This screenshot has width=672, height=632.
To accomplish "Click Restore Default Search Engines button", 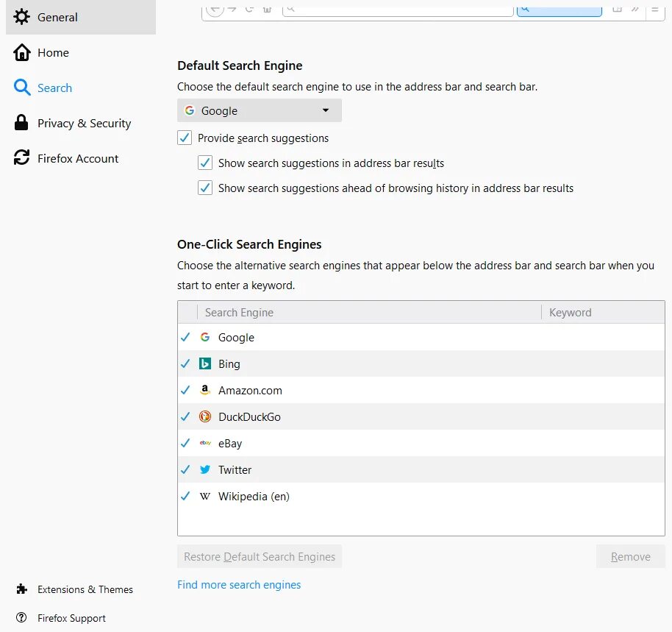I will (260, 556).
